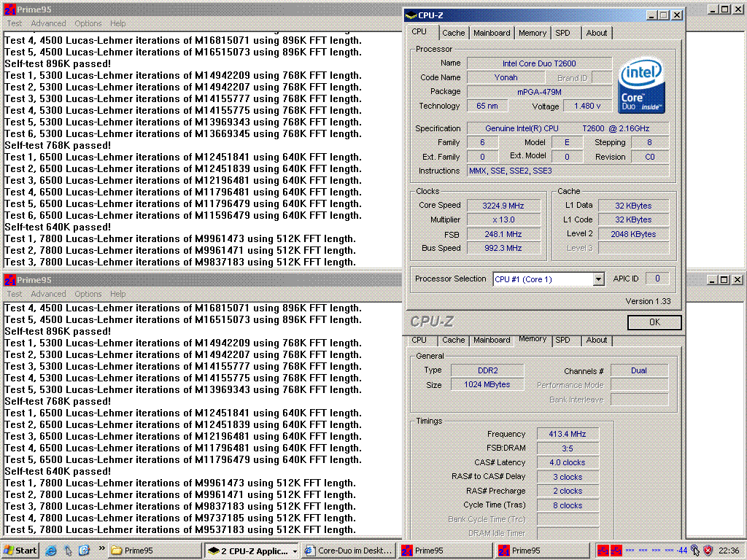Viewport: 747px width, 560px height.
Task: Click the Level 2 cache value 2048 KBytes
Action: [633, 234]
